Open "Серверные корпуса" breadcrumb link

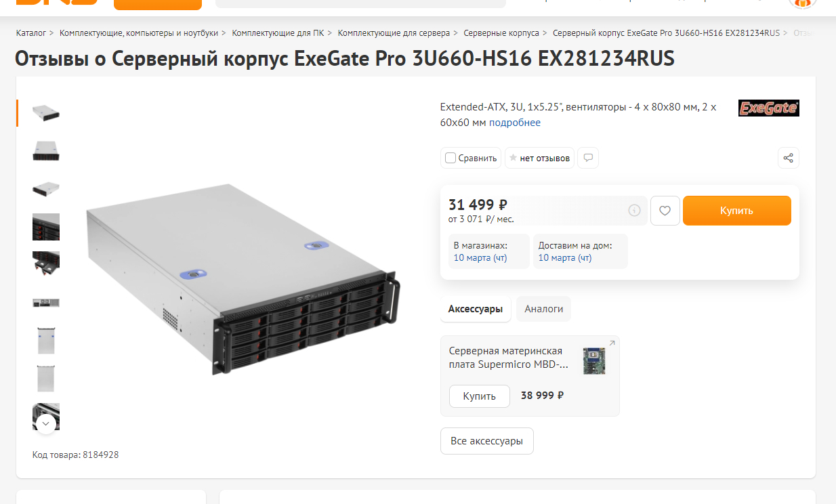pyautogui.click(x=502, y=33)
